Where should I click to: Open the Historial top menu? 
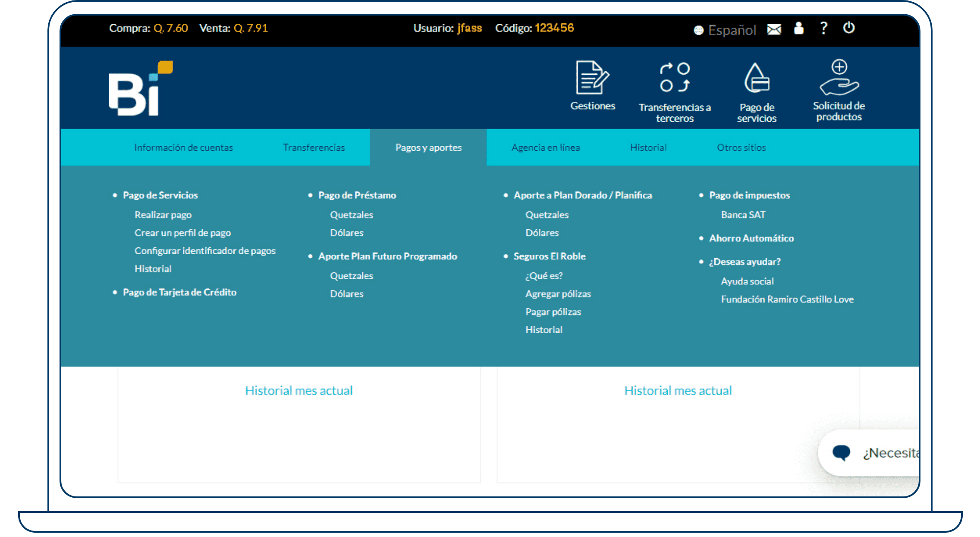(x=648, y=148)
